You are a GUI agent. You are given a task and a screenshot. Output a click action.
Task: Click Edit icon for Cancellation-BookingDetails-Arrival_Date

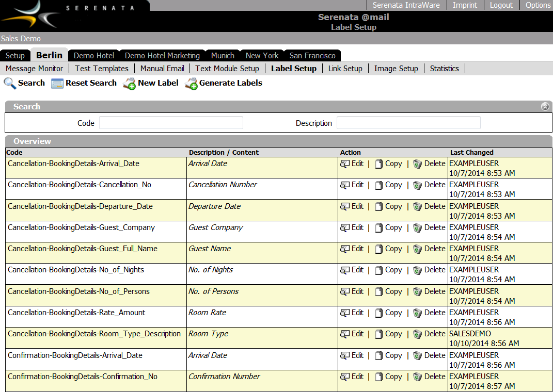[344, 164]
